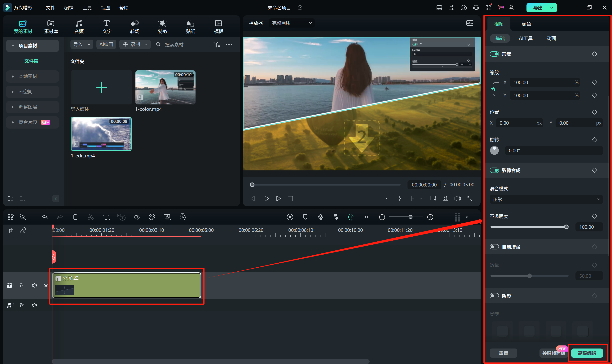612x364 pixels.
Task: Click the 不透明度 opacity slider handle
Action: (x=566, y=227)
